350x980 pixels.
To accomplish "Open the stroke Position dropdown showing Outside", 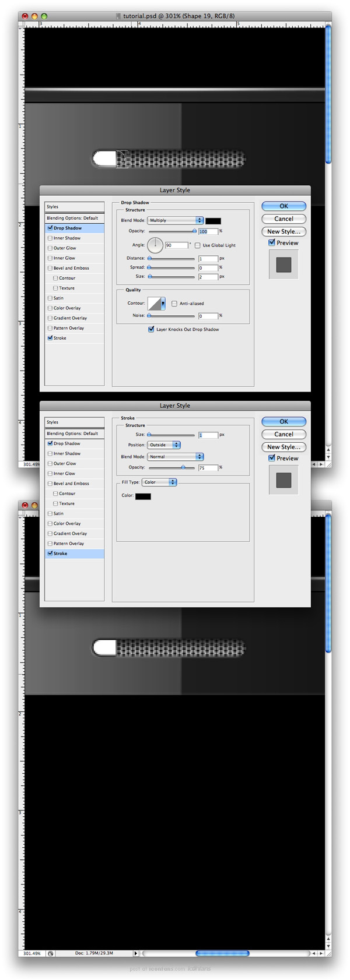I will (x=163, y=445).
